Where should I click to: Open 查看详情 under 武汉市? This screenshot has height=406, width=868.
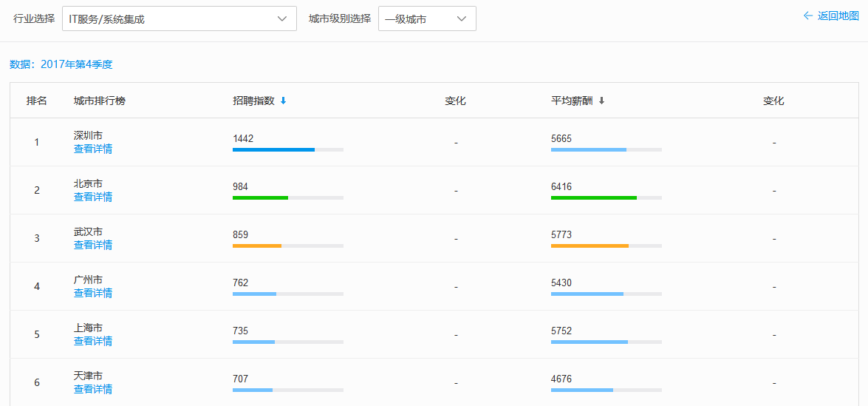[93, 245]
